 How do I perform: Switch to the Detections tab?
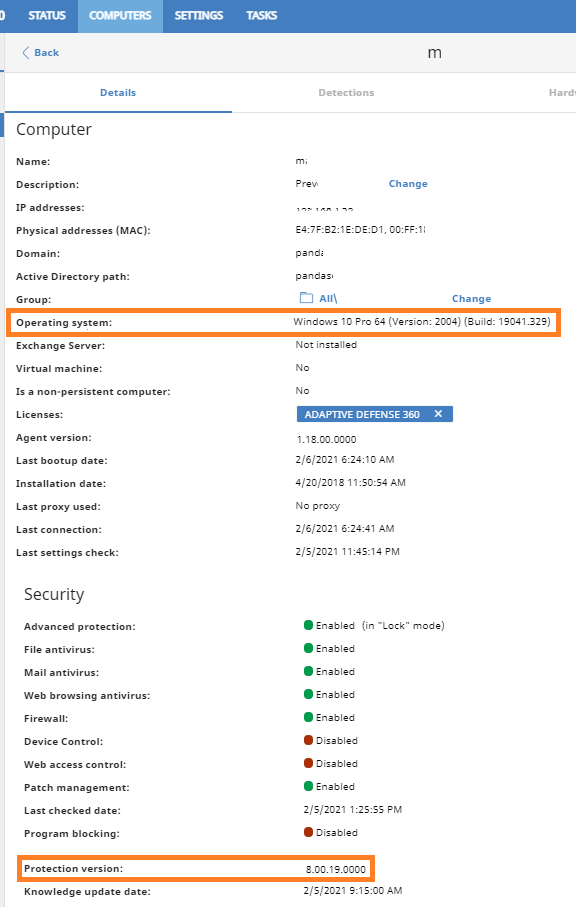346,93
